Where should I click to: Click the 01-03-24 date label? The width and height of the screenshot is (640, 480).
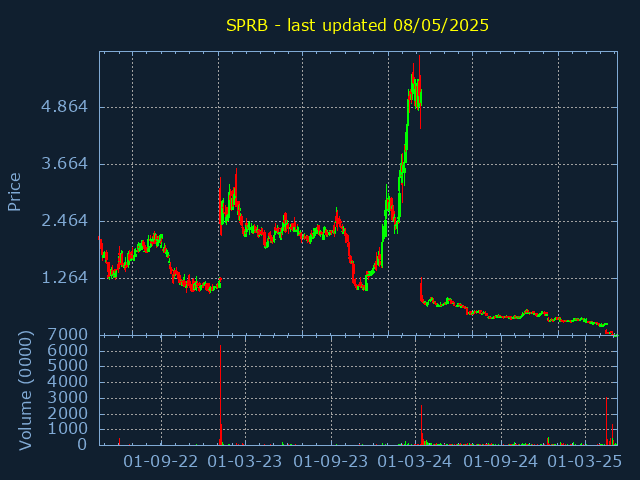click(415, 462)
